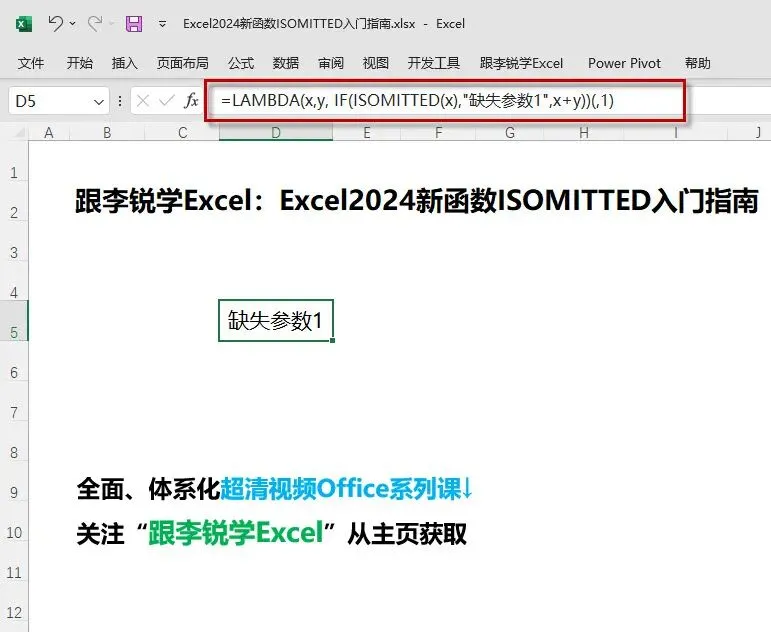Click the Excel application icon
The height and width of the screenshot is (632, 771).
[x=24, y=24]
